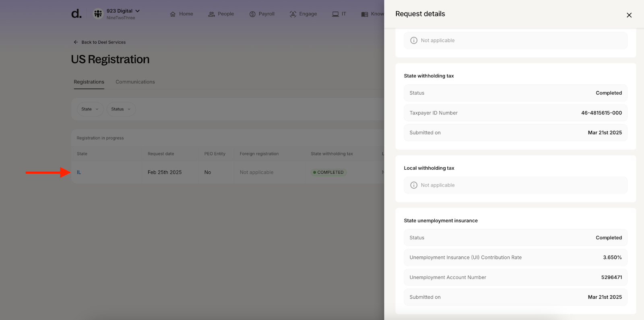Click the State withholding tax column header
644x320 pixels.
pos(332,154)
